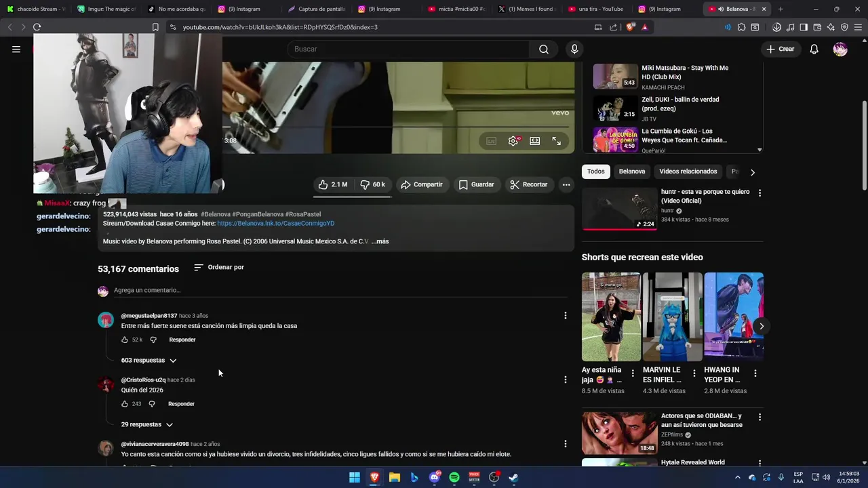The image size is (868, 488).
Task: Click the Compartir share button
Action: pyautogui.click(x=421, y=184)
